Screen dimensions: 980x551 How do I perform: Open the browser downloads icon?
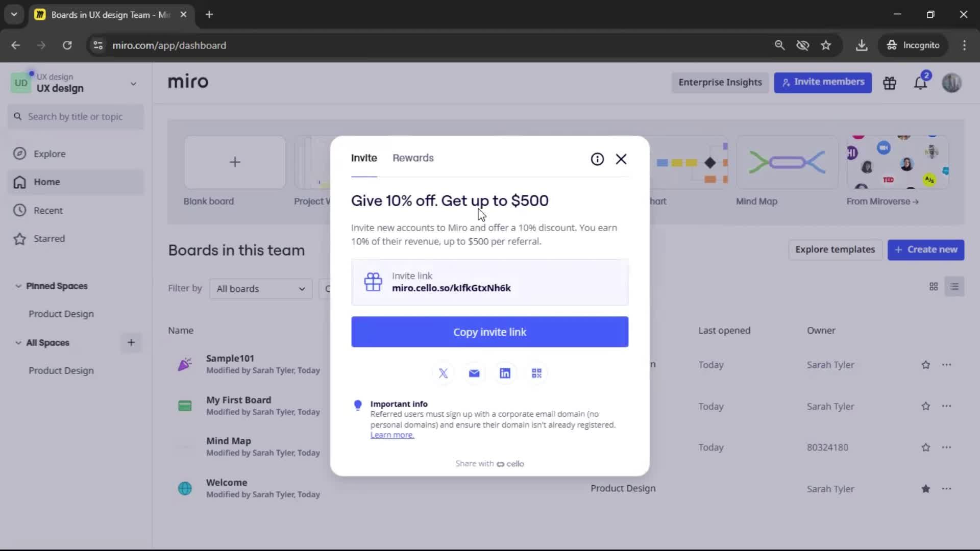click(862, 45)
